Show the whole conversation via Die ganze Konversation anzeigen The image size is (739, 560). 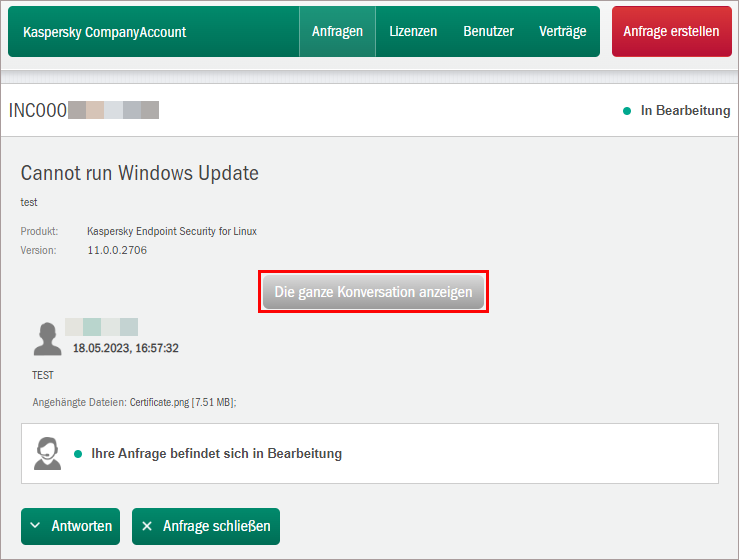[373, 292]
